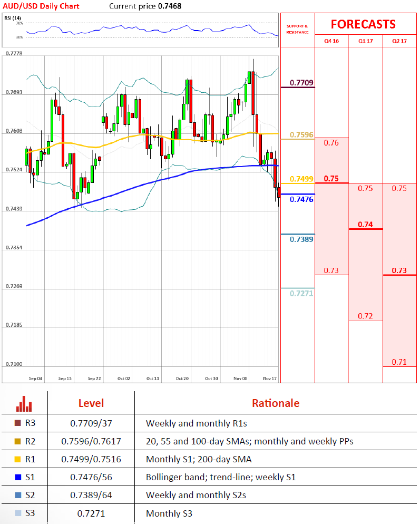The width and height of the screenshot is (420, 524).
Task: Click the 'Weekly and monthly S2s' rationale
Action: [x=196, y=495]
